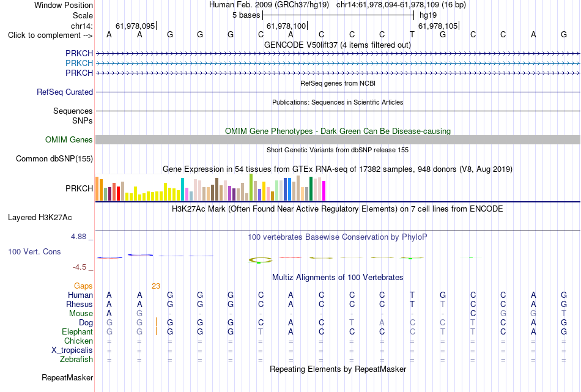The width and height of the screenshot is (581, 392).
Task: Click the SNPs track label
Action: point(83,121)
